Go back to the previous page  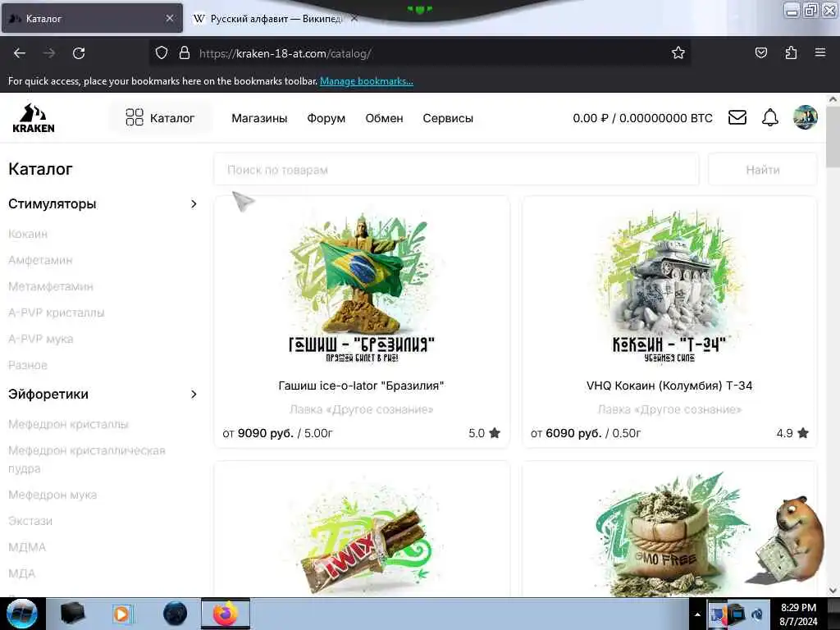point(20,53)
